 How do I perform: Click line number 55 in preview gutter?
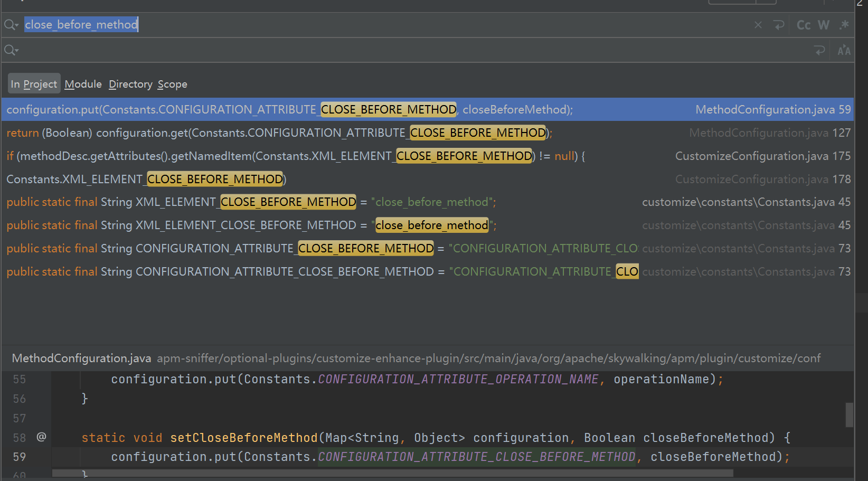(20, 380)
